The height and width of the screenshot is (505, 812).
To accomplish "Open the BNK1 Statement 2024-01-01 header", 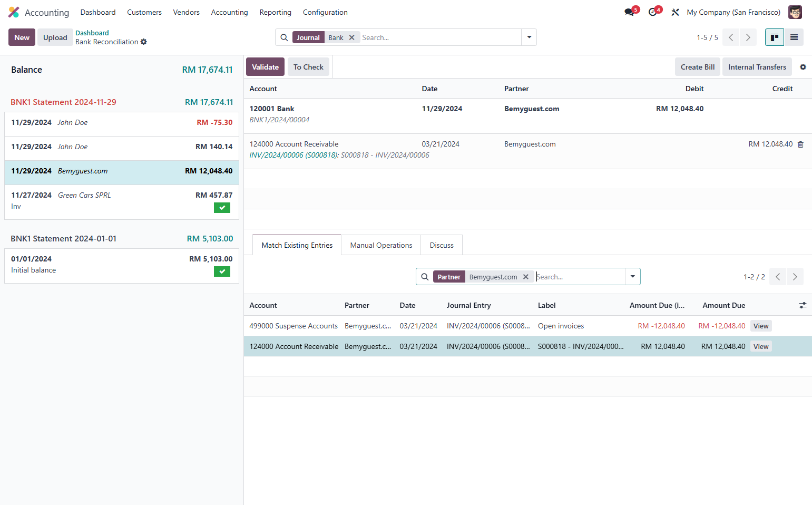I will [x=63, y=239].
